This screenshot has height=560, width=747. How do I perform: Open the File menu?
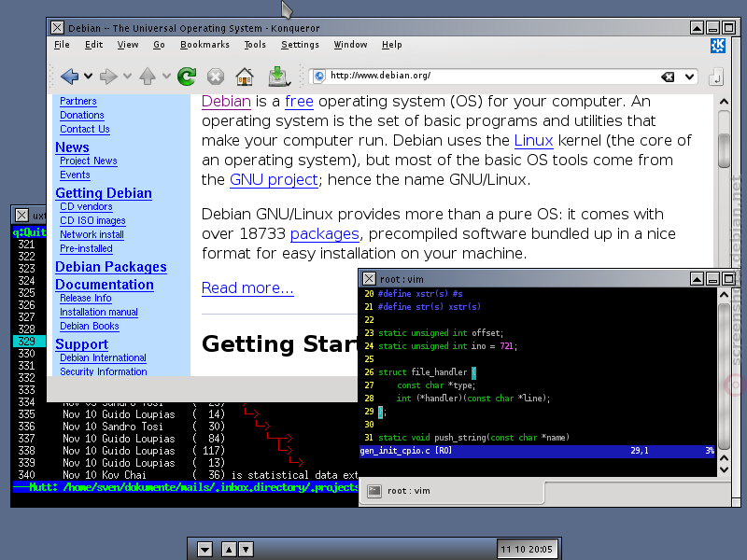point(62,45)
